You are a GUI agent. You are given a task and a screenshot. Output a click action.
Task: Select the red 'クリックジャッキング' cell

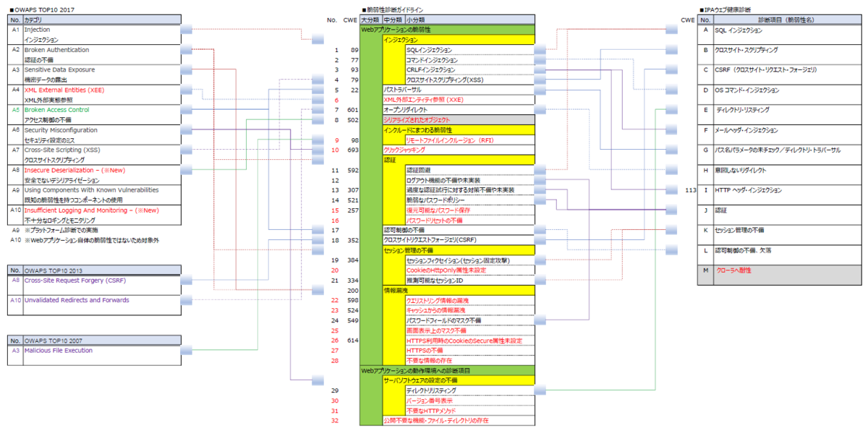click(458, 150)
